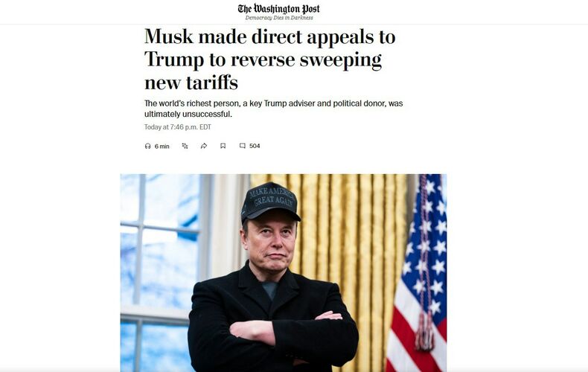The image size is (588, 372).
Task: Click the Make America Great Again hat
Action: point(270,202)
